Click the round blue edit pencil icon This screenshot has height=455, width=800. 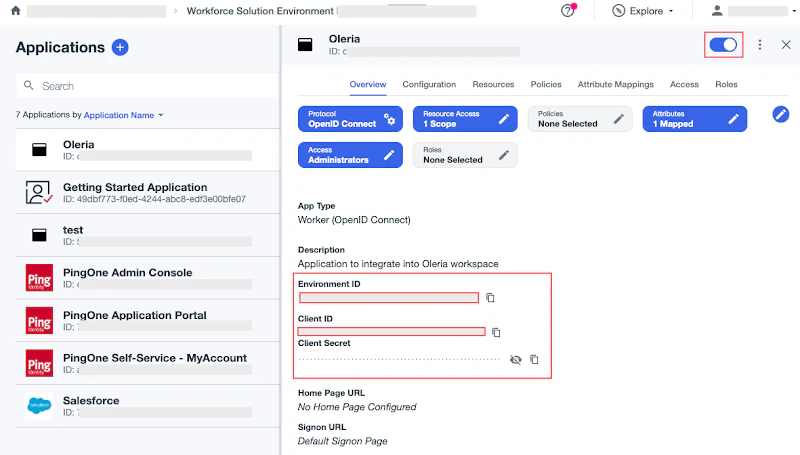(780, 114)
